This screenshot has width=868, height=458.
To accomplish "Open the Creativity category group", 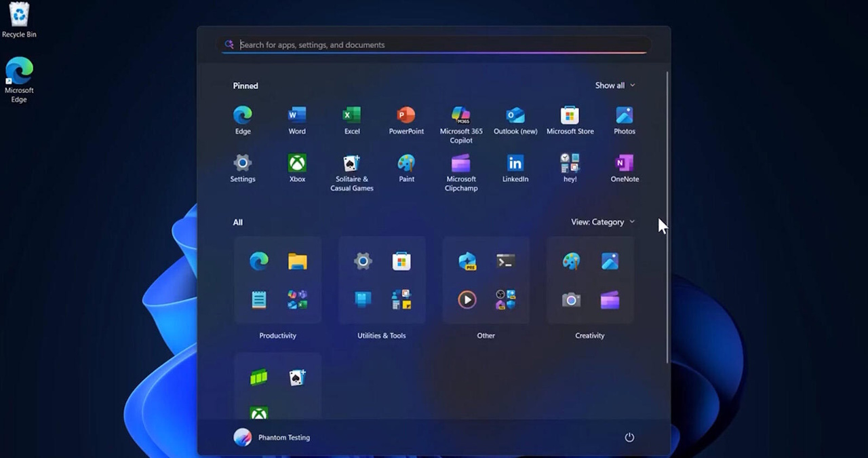I will point(590,280).
